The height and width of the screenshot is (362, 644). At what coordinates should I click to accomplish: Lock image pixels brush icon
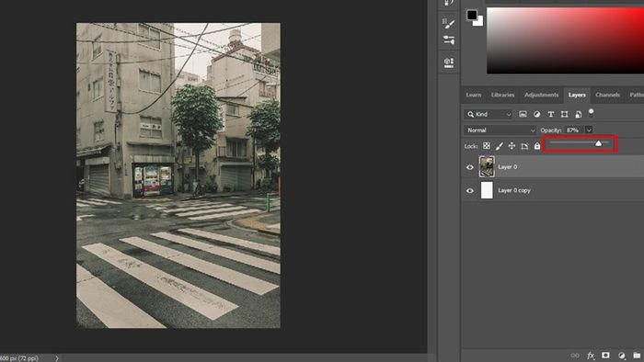(499, 146)
